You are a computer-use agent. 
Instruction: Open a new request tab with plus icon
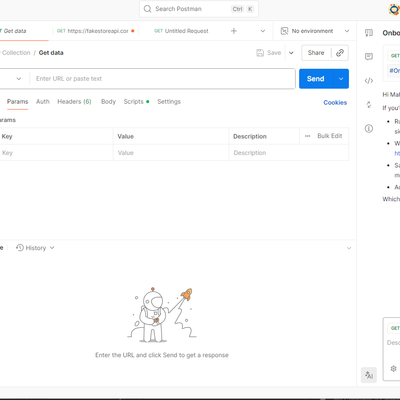point(234,31)
